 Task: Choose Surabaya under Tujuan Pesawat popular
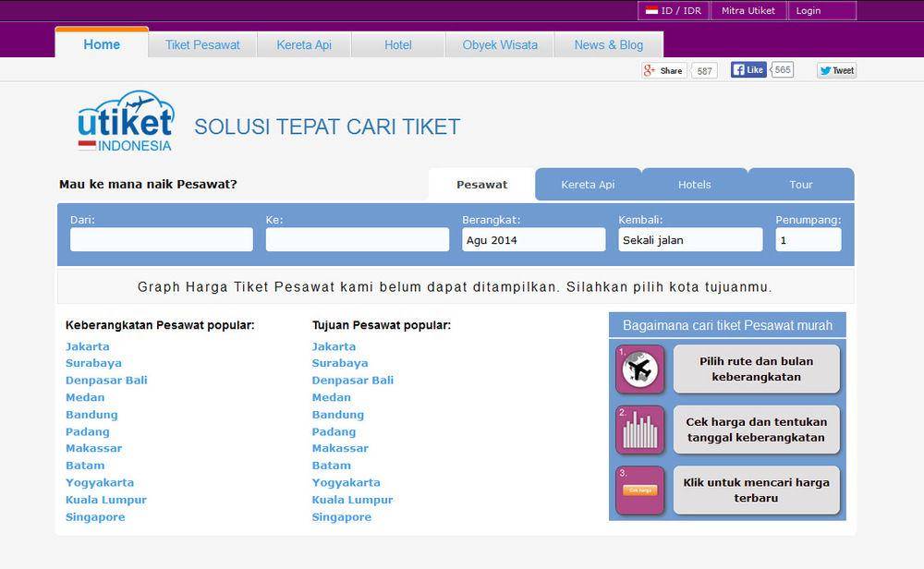(340, 363)
